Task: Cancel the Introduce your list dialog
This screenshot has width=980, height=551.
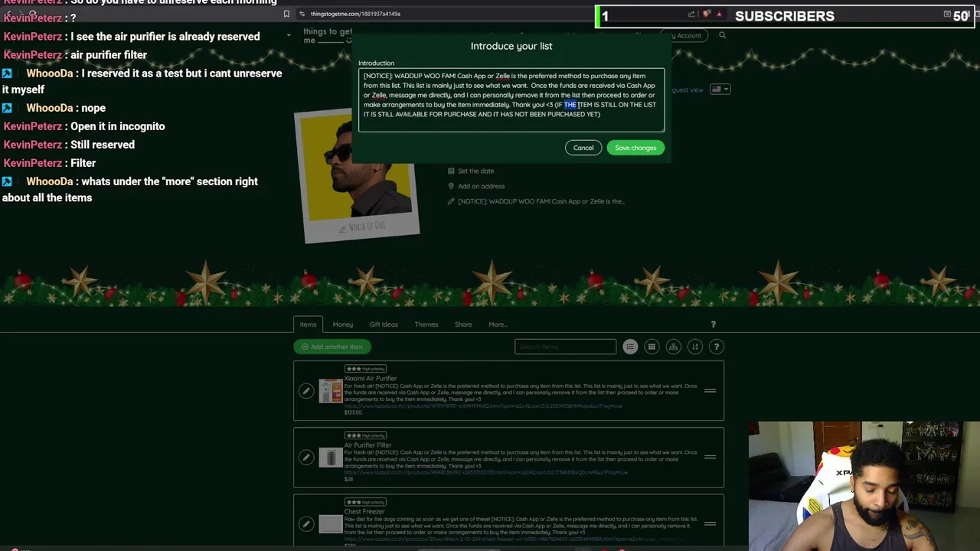Action: [583, 148]
